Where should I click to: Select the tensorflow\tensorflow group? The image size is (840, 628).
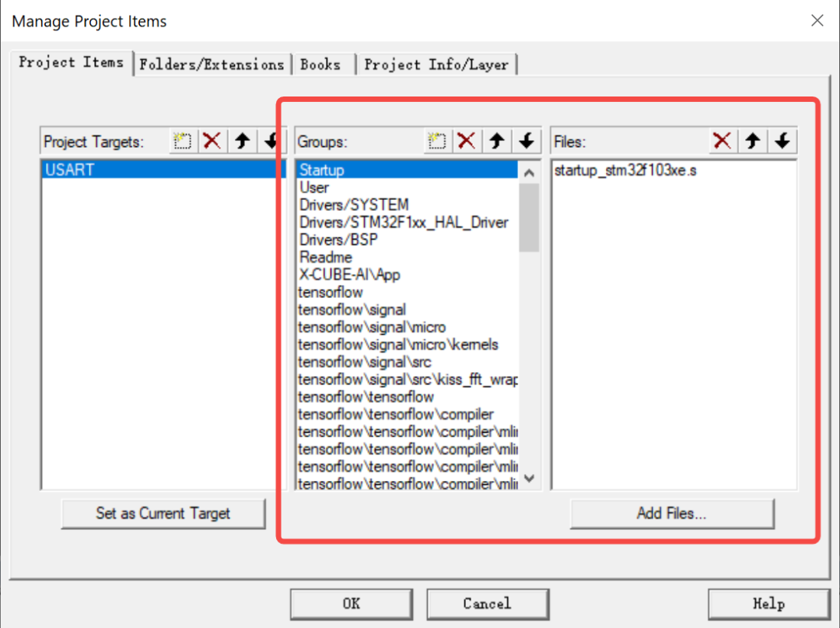point(407,397)
